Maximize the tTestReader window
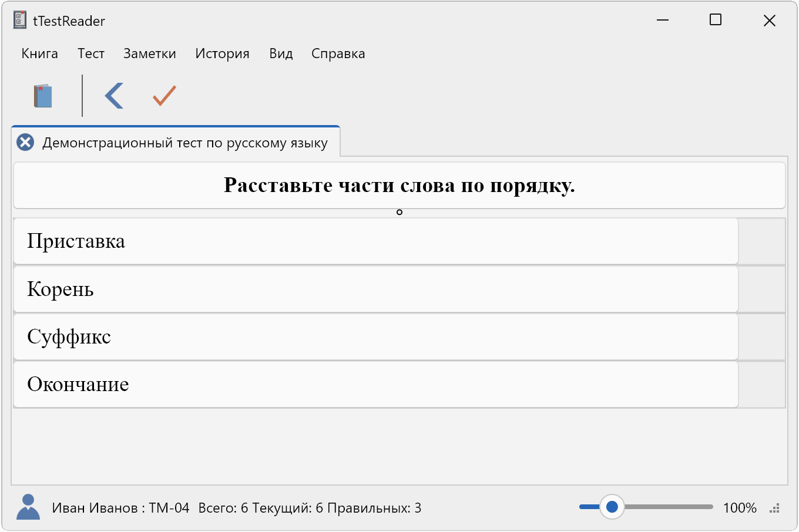This screenshot has height=532, width=799. click(x=716, y=20)
